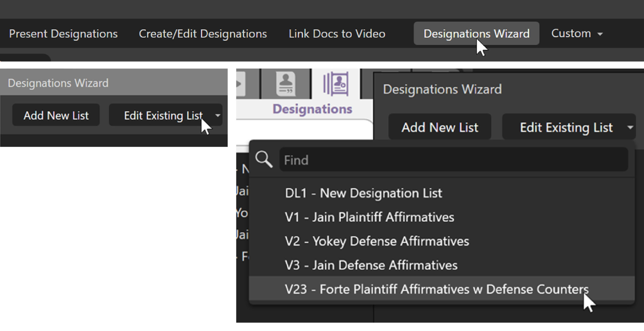Choose V1 - Jain Plaintiff Affirmatives
Screen dimensions: 644x331
pos(369,217)
